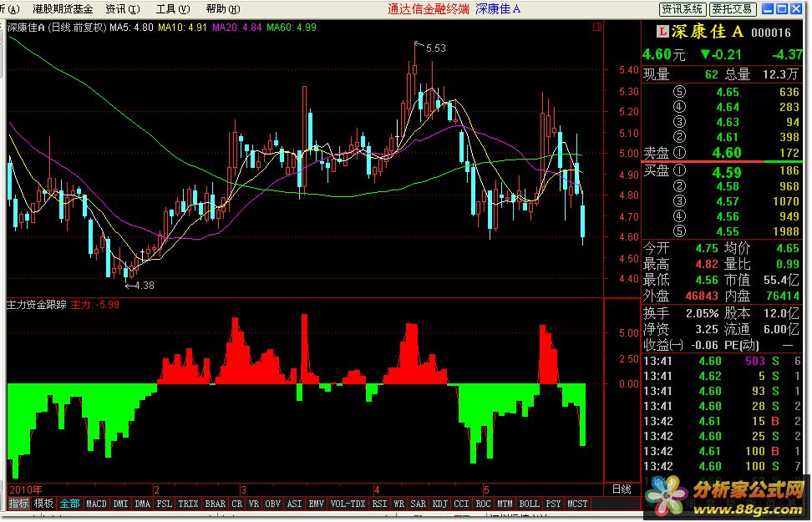Click the 市值 value 55.4亿
The image size is (812, 522).
pyautogui.click(x=782, y=280)
